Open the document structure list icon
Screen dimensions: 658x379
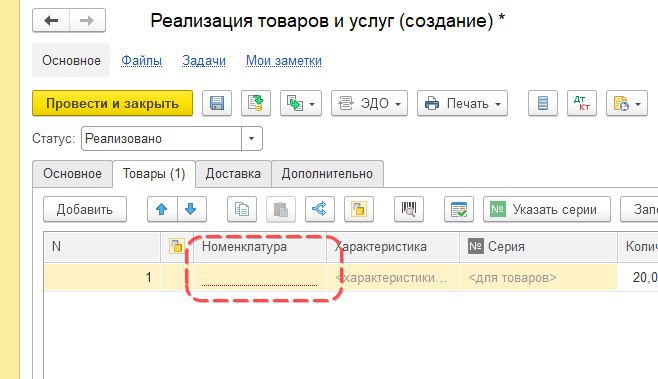point(543,103)
